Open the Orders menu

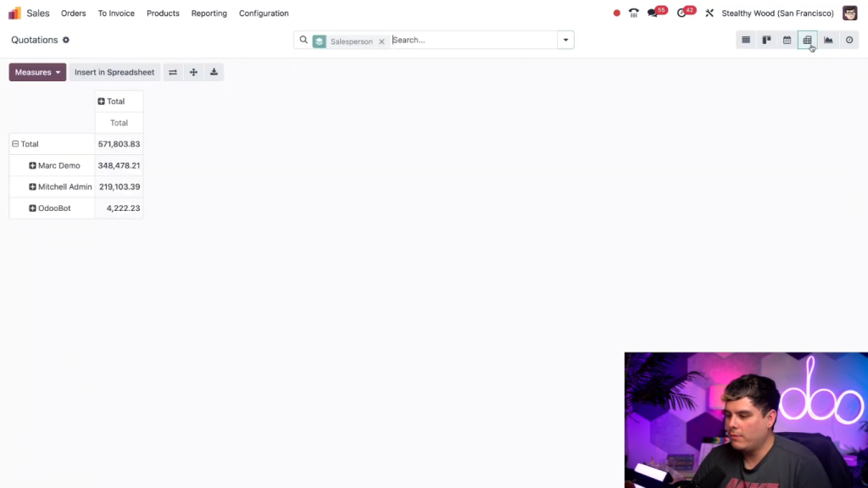(74, 14)
